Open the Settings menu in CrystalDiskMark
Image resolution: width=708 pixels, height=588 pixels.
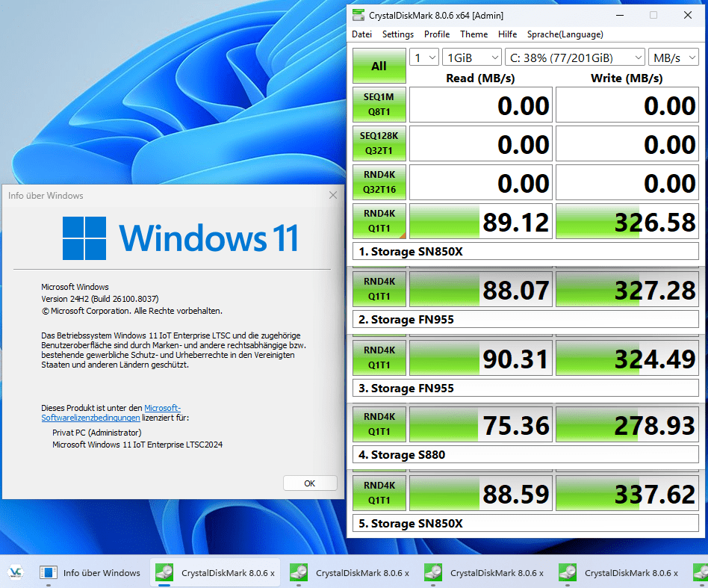pyautogui.click(x=398, y=34)
